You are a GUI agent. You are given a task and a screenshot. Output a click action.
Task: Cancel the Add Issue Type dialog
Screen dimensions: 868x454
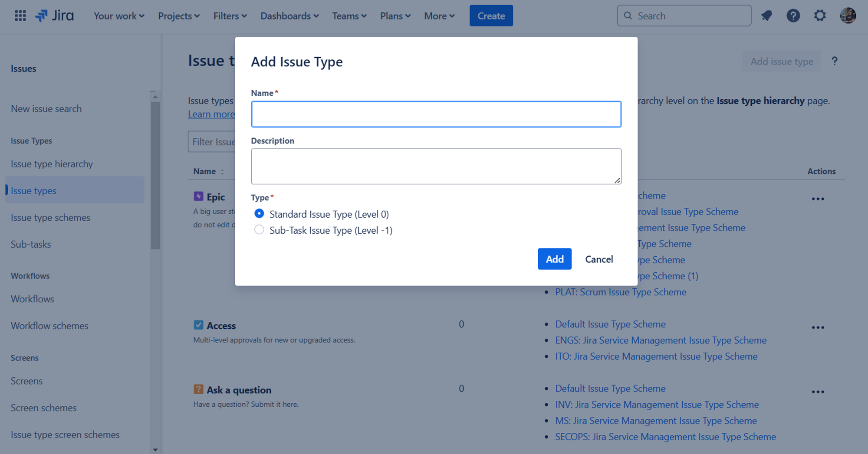599,259
